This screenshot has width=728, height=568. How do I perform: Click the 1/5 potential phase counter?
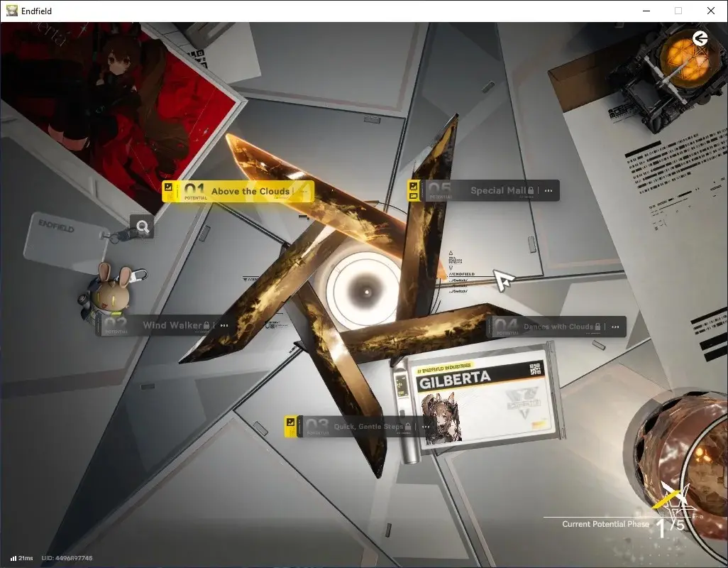click(671, 528)
